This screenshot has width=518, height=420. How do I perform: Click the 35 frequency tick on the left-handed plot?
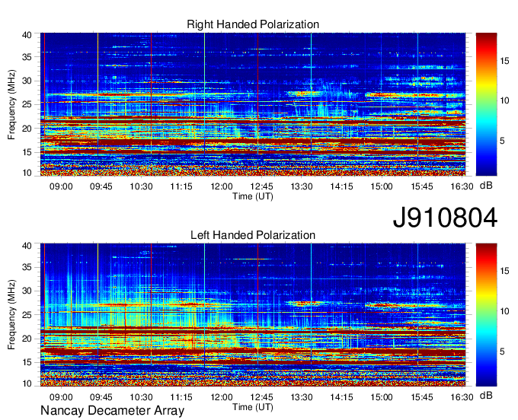[27, 267]
